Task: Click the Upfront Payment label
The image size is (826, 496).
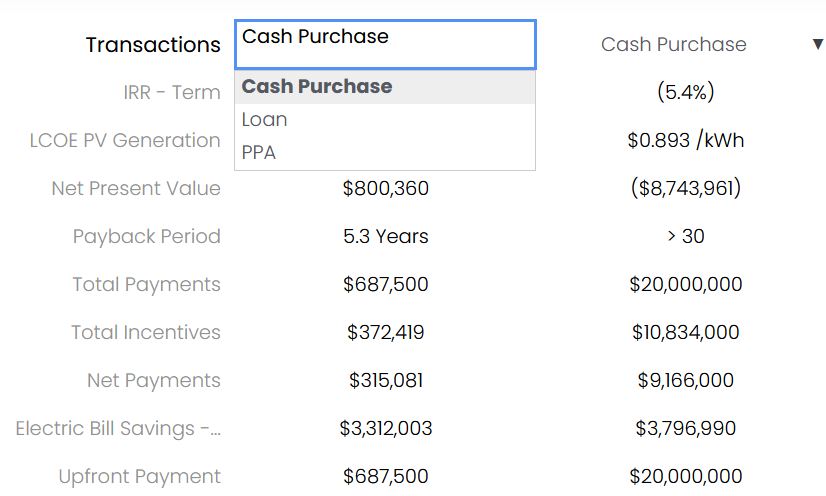Action: [x=140, y=477]
